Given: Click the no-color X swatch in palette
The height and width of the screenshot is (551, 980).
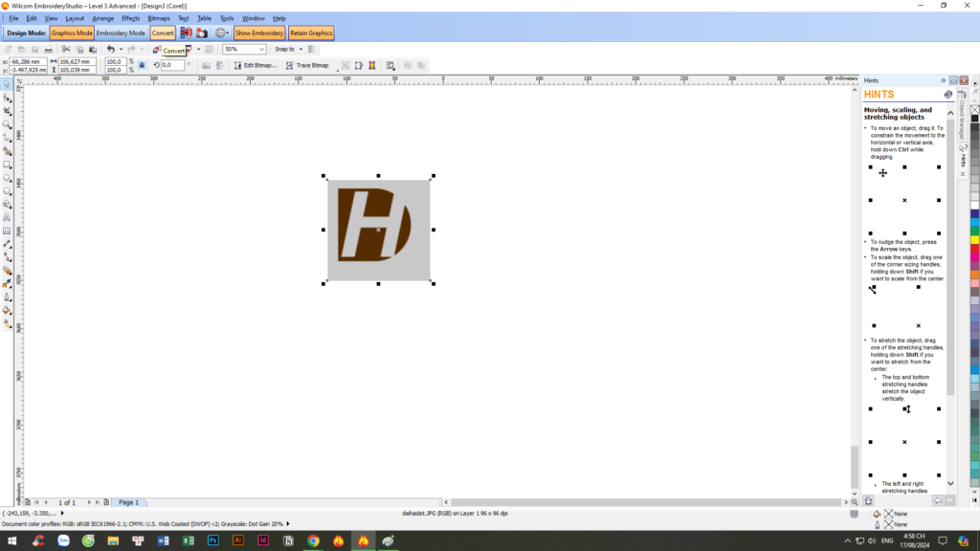Looking at the screenshot, I should (x=974, y=110).
